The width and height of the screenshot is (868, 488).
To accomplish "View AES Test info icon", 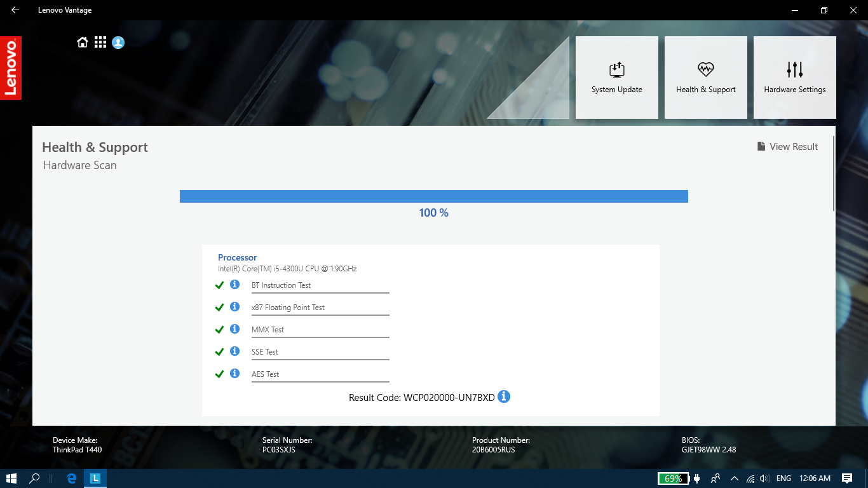I will coord(234,374).
